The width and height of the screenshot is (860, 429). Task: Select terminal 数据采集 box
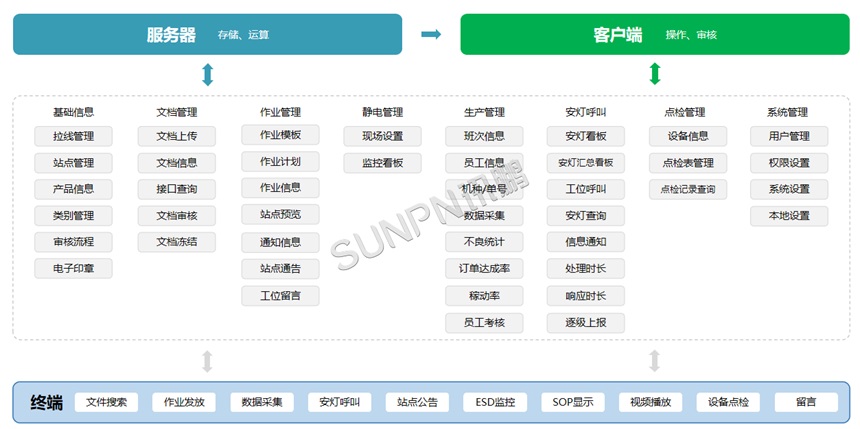(x=262, y=402)
